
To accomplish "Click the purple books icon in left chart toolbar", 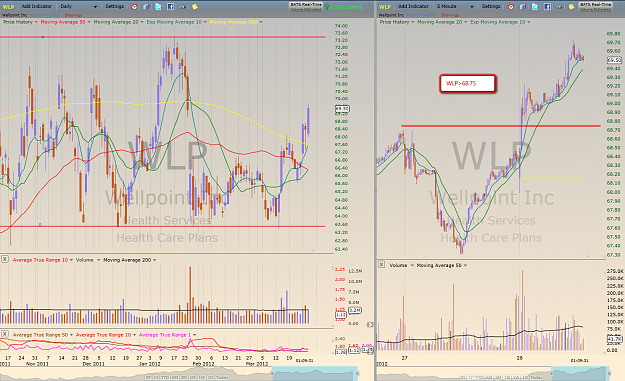I will coord(146,6).
